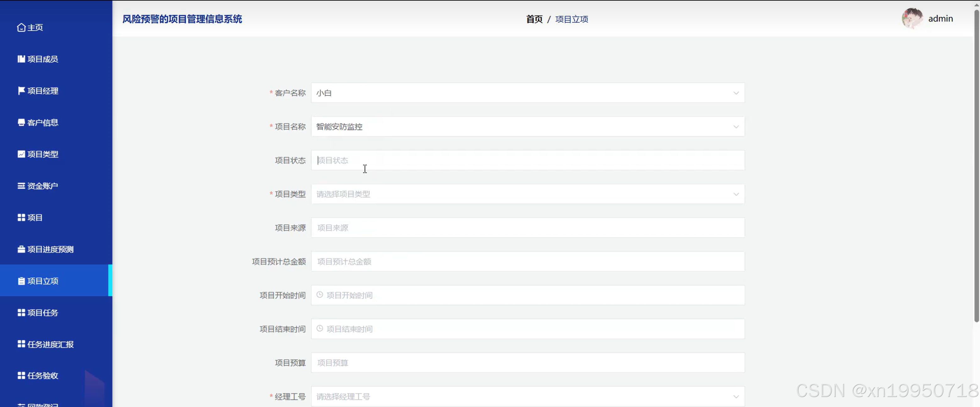Click the briefcase icon for 项目进度预测
This screenshot has height=407, width=980.
pyautogui.click(x=21, y=249)
